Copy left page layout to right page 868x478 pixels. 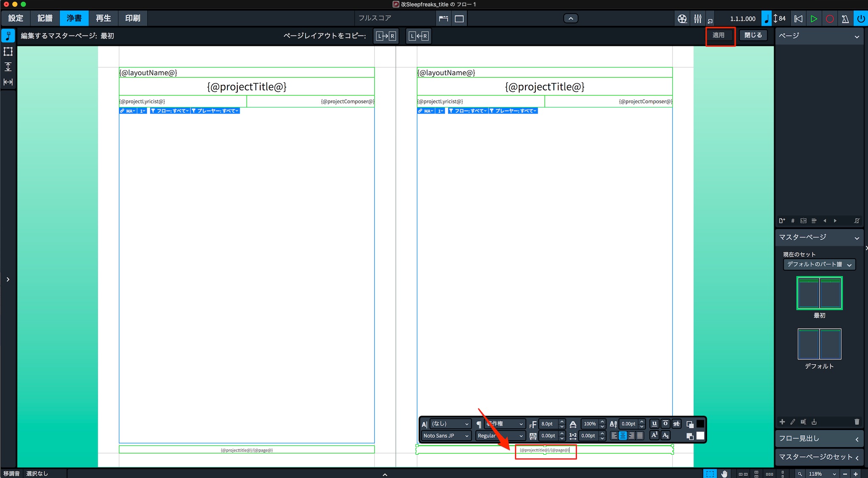pos(386,36)
